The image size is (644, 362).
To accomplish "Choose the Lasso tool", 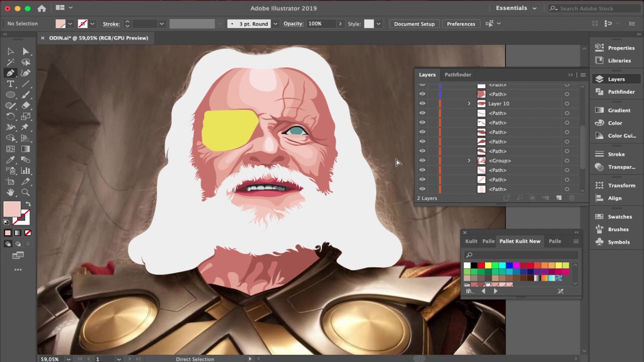I will point(26,62).
